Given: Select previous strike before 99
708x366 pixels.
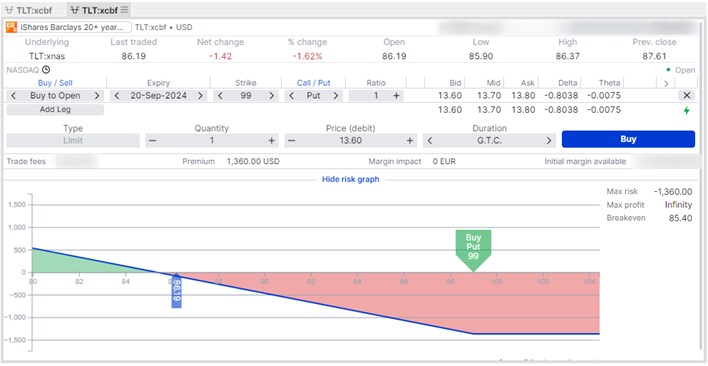Looking at the screenshot, I should tap(220, 96).
